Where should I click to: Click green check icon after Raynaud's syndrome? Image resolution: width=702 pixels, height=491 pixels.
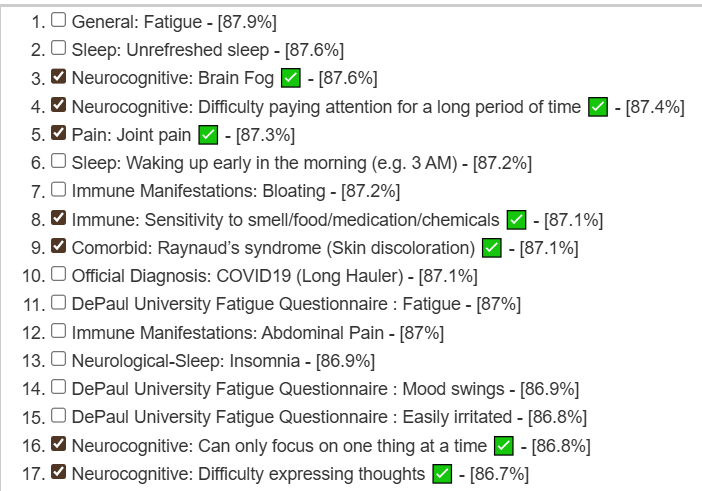point(492,248)
